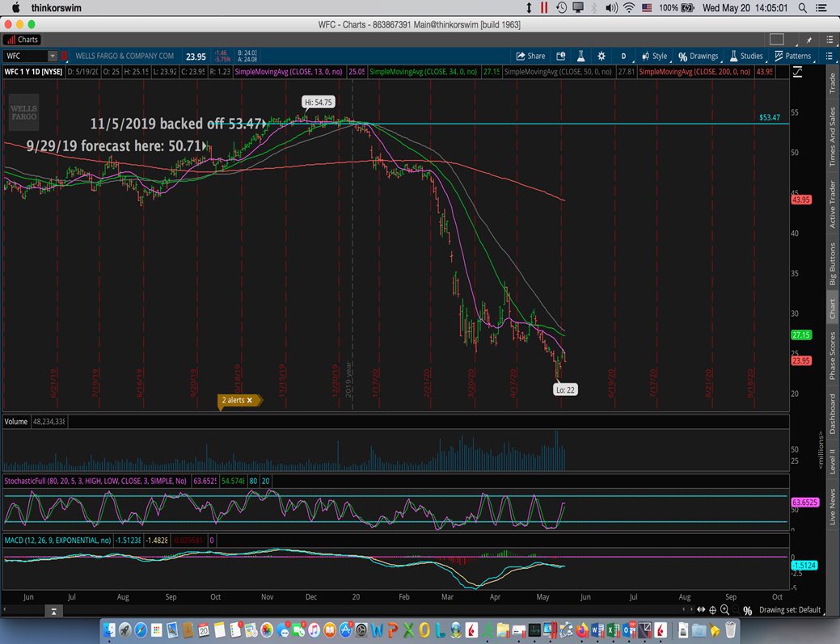This screenshot has width=840, height=644.
Task: Open the thinkorswim app menu
Action: (57, 8)
